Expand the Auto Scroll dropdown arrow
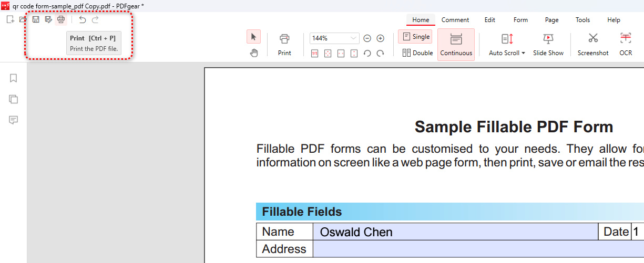 pos(524,53)
